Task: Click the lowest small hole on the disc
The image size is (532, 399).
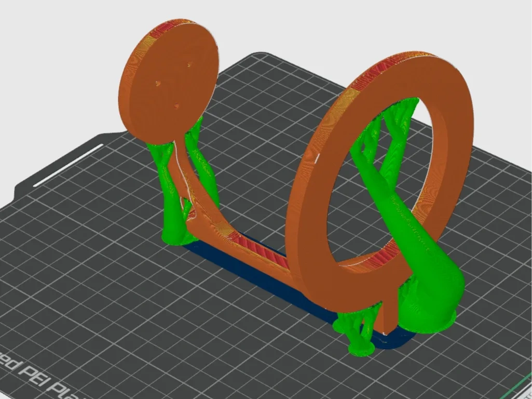Action: pyautogui.click(x=176, y=106)
